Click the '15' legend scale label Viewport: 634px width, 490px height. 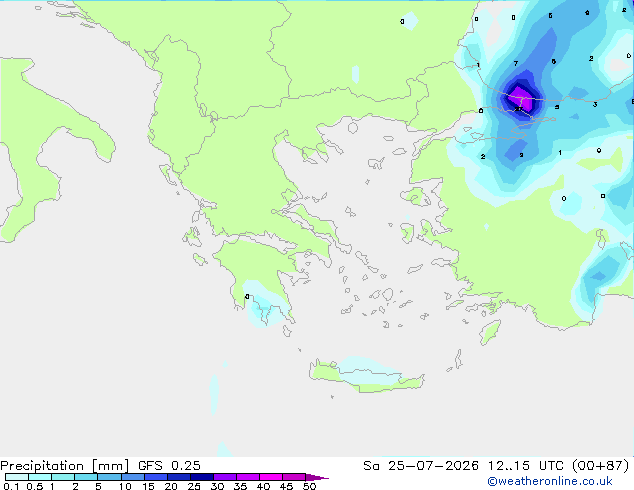point(148,486)
